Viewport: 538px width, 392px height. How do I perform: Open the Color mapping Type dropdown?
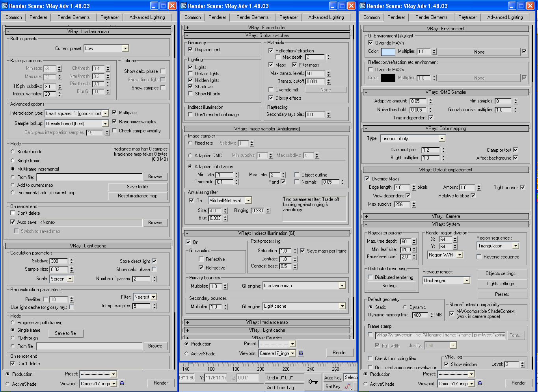[x=413, y=139]
